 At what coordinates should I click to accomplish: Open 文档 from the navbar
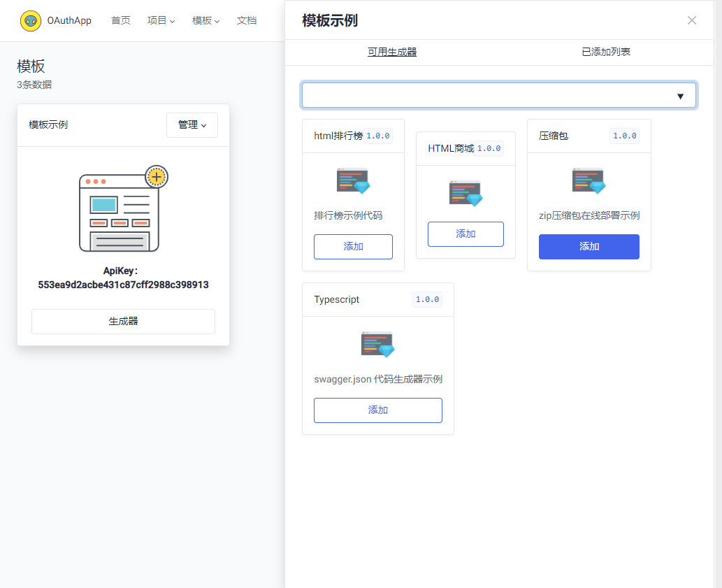[246, 21]
